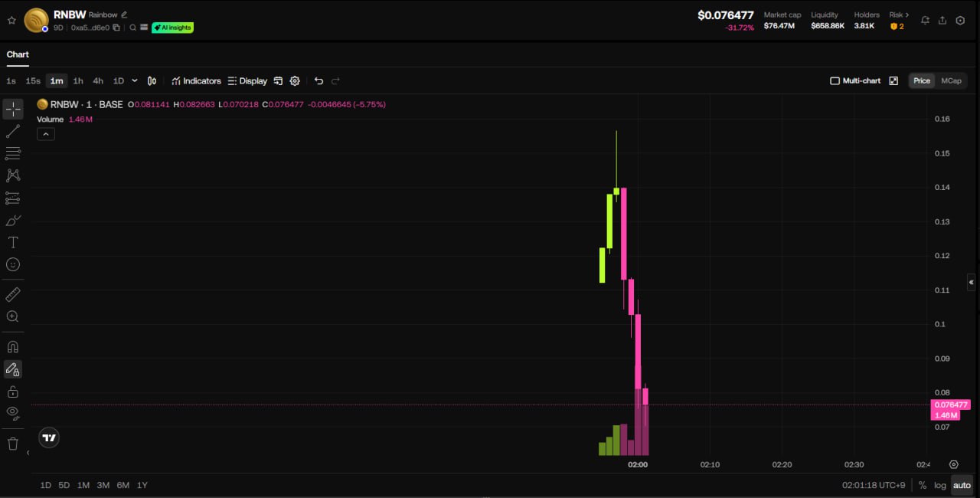Open the Indicators menu
Screen dimensions: 980x498
click(196, 81)
